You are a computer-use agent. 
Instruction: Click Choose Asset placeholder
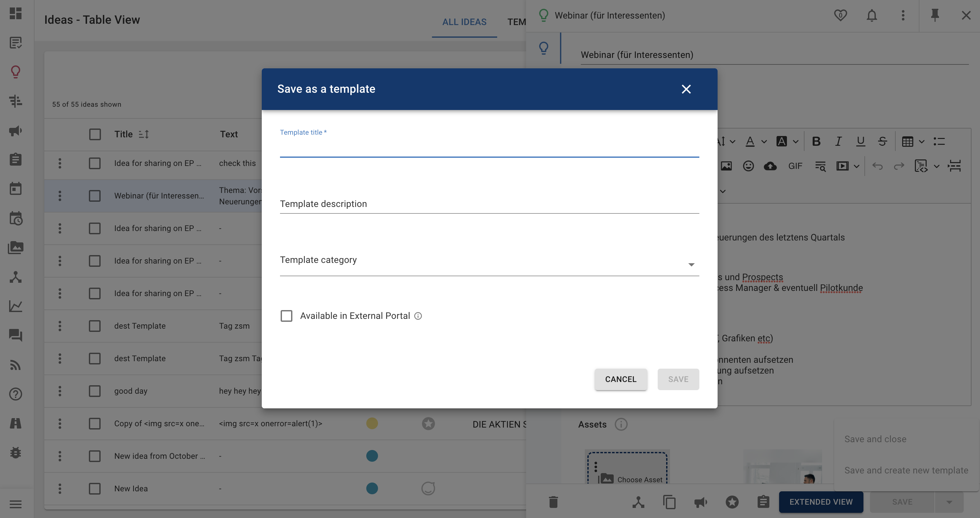tap(627, 469)
